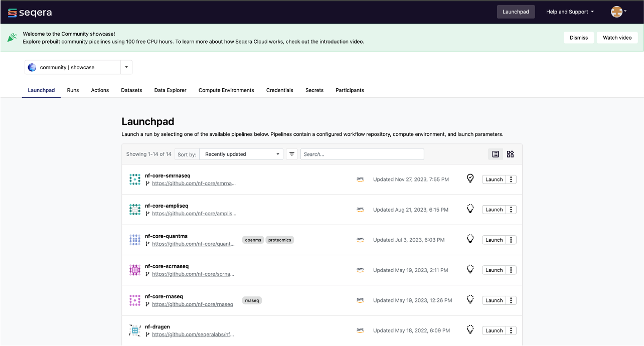Launch the nf-core-scrnaseq pipeline
The width and height of the screenshot is (644, 346).
(x=494, y=270)
